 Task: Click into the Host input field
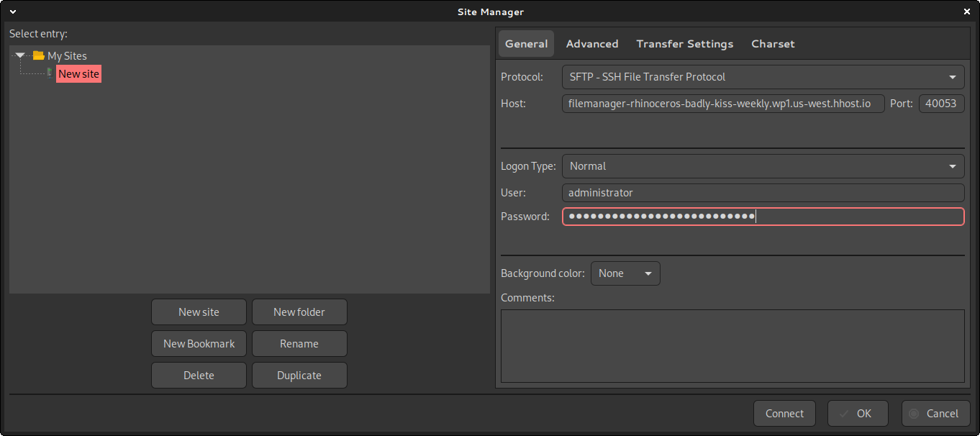tap(722, 104)
